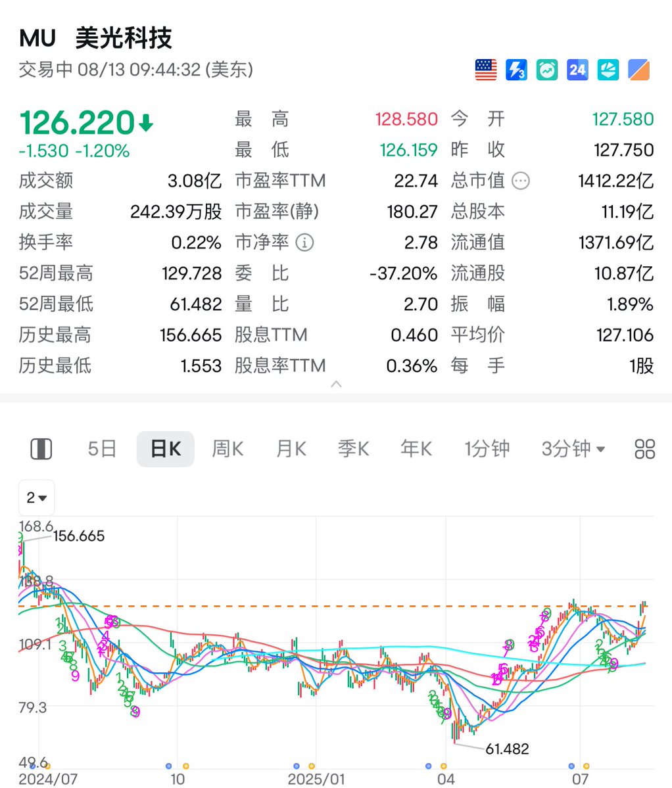
Task: Tap the orange dashed current price line
Action: tap(336, 606)
